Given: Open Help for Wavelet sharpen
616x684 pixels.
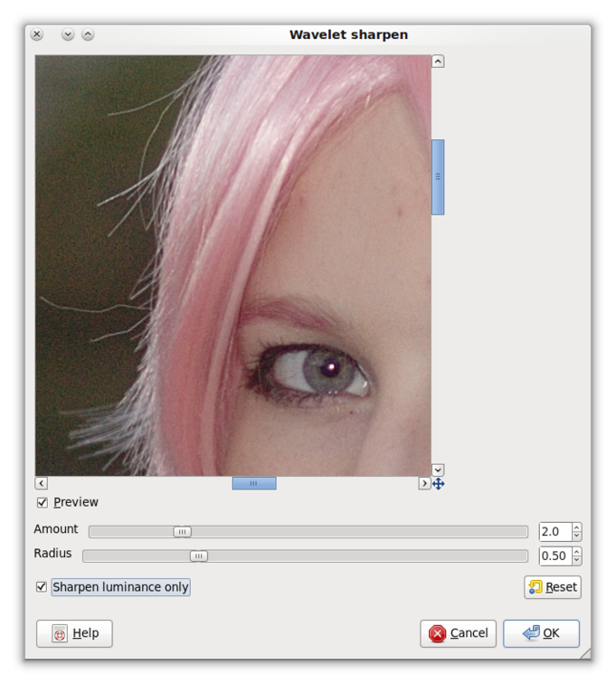Looking at the screenshot, I should (74, 633).
